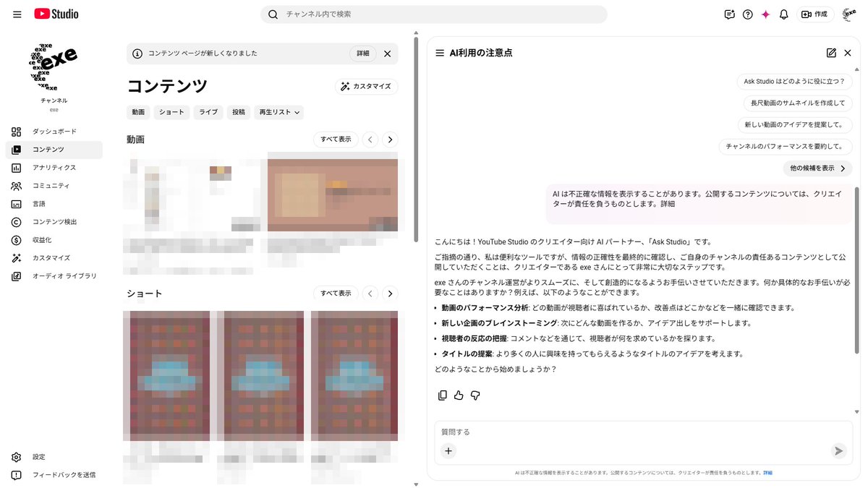Close the Ask Studio panel
Image resolution: width=868 pixels, height=488 pixels.
848,53
